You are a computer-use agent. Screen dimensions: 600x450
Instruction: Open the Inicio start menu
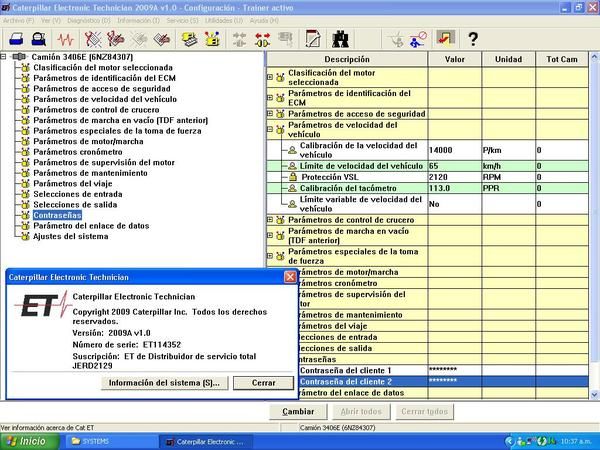coord(29,442)
